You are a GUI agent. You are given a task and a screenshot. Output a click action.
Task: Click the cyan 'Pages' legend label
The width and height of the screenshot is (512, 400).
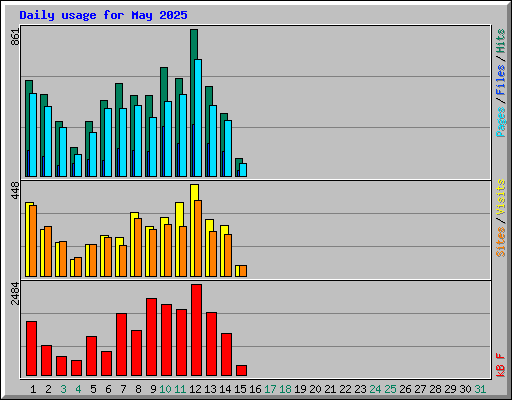500,122
